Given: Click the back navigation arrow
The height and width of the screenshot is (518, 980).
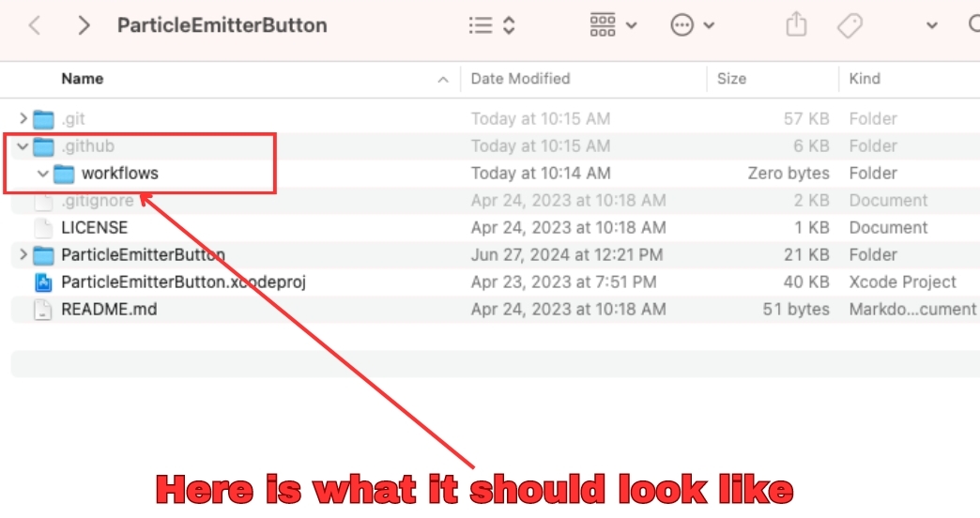Looking at the screenshot, I should point(35,25).
